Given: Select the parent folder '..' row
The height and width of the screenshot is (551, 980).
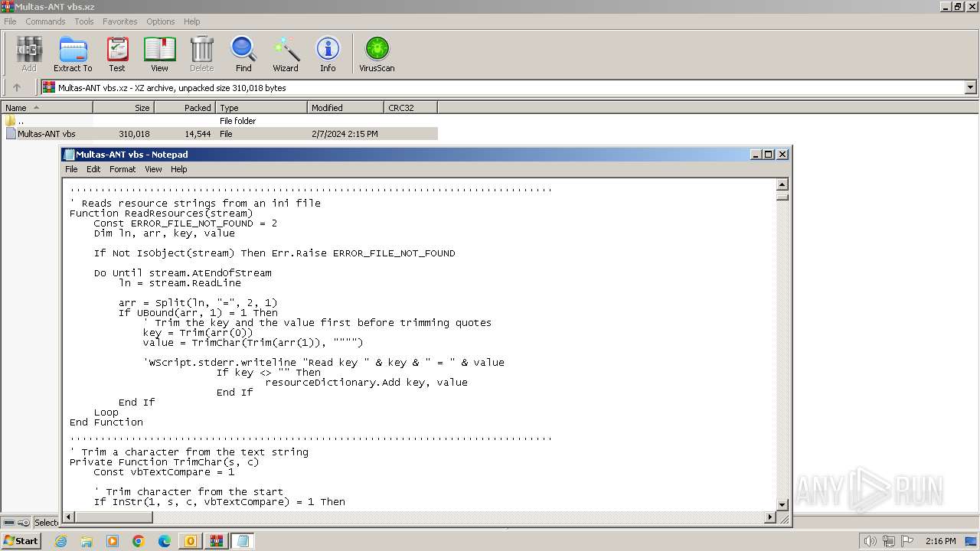Looking at the screenshot, I should pos(219,121).
